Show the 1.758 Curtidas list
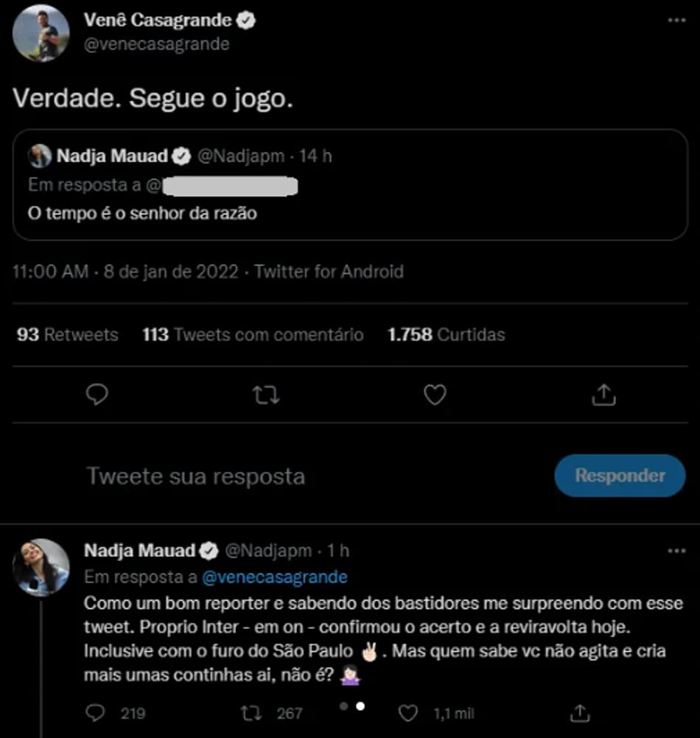Viewport: 700px width, 738px height. pos(447,334)
